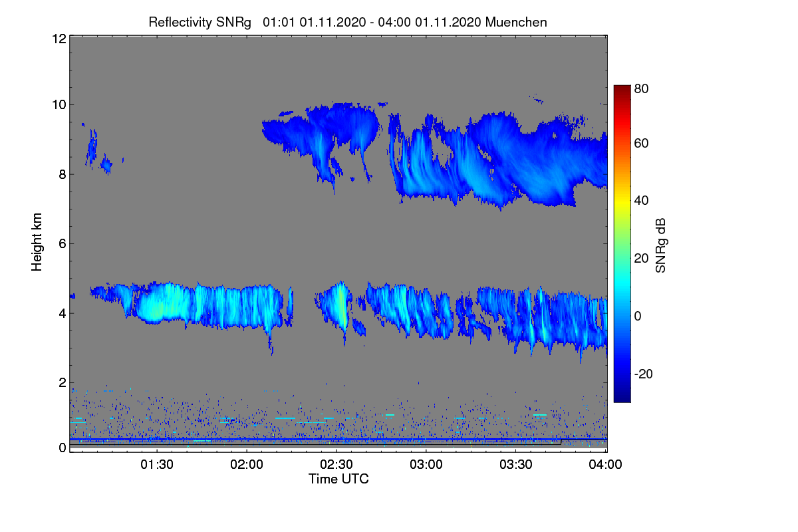
Task: Click the dark red top of the colorbar
Action: [x=622, y=89]
